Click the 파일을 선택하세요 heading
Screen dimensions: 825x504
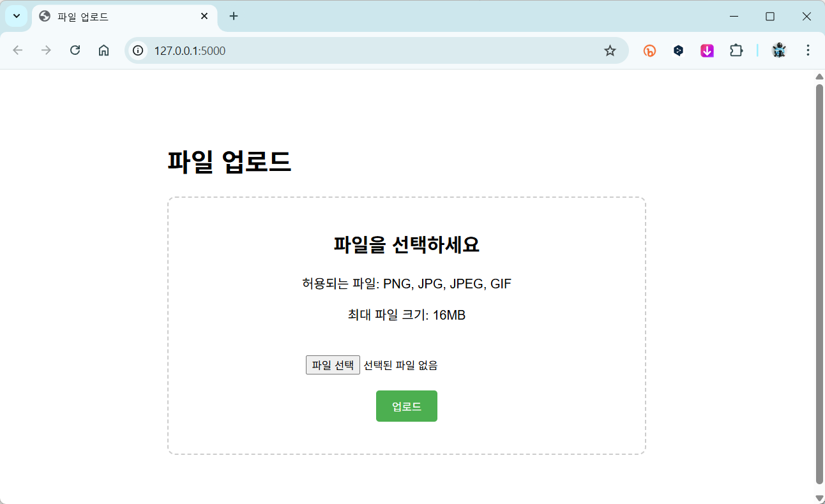407,244
